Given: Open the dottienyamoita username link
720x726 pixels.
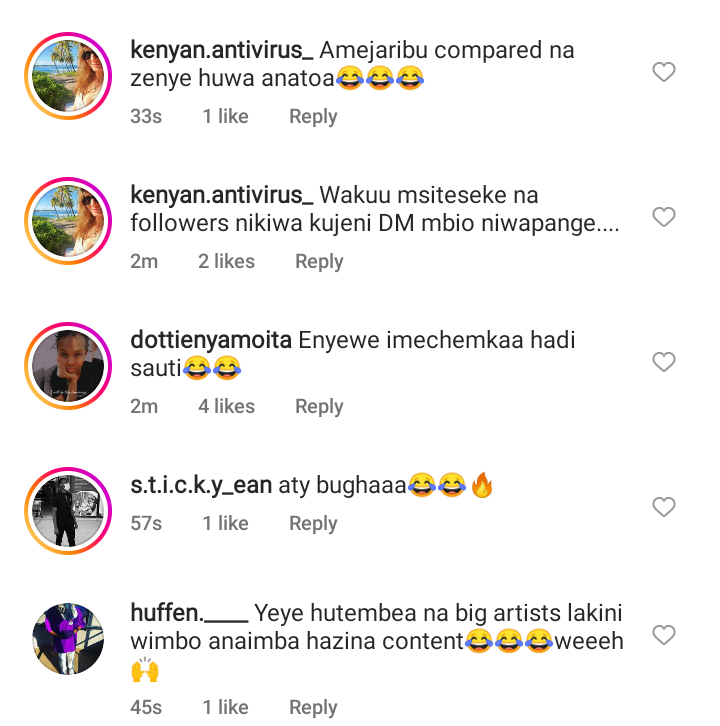Looking at the screenshot, I should click(x=212, y=340).
